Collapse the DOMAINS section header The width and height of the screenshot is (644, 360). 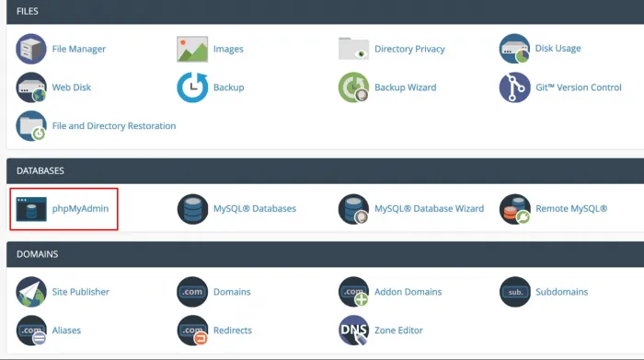(326, 254)
